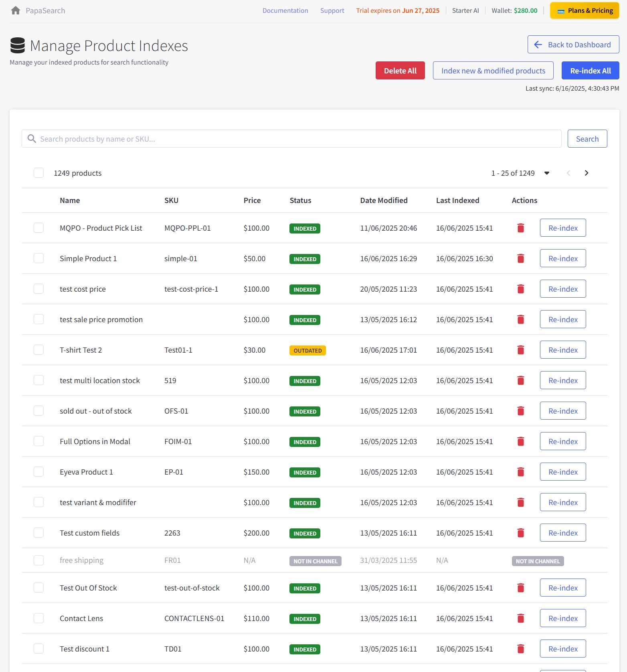The height and width of the screenshot is (672, 627).
Task: Trash icon for test multi location stock
Action: [x=521, y=380]
